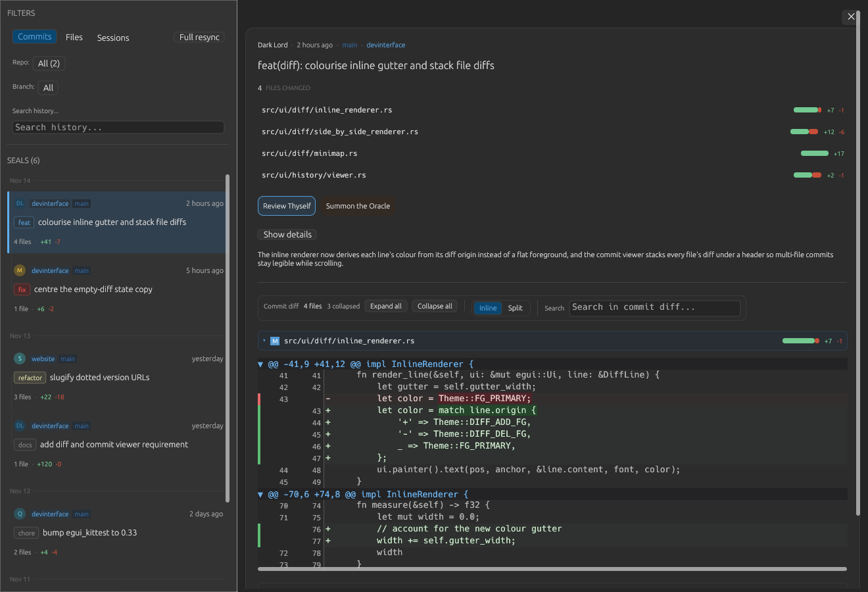Click the diff horizontal scrollbar
The image size is (868, 592).
pos(552,569)
